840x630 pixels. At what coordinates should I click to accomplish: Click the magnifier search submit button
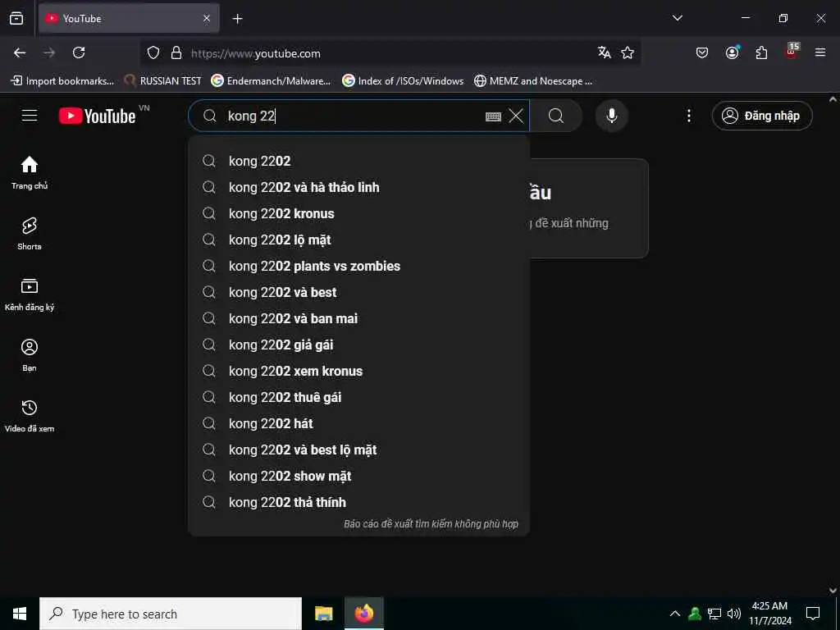(556, 116)
